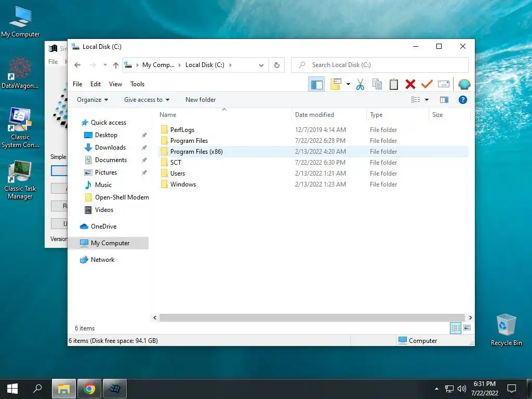
Task: Sort by the Name column header
Action: 224,115
